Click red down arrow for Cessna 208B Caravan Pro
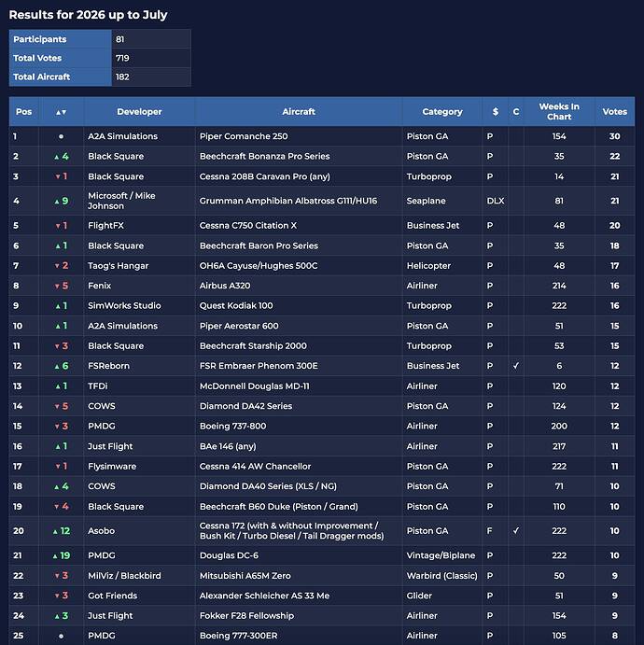644x645 pixels. click(x=58, y=176)
